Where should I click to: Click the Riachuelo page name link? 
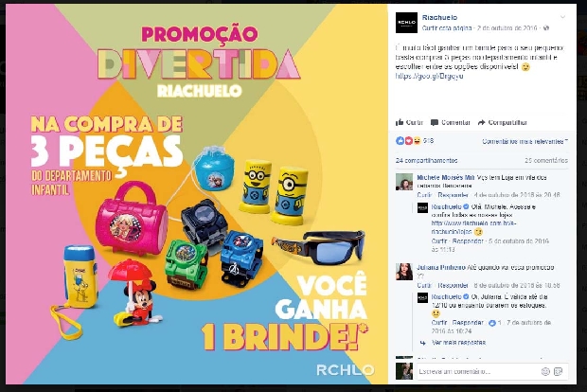click(439, 17)
